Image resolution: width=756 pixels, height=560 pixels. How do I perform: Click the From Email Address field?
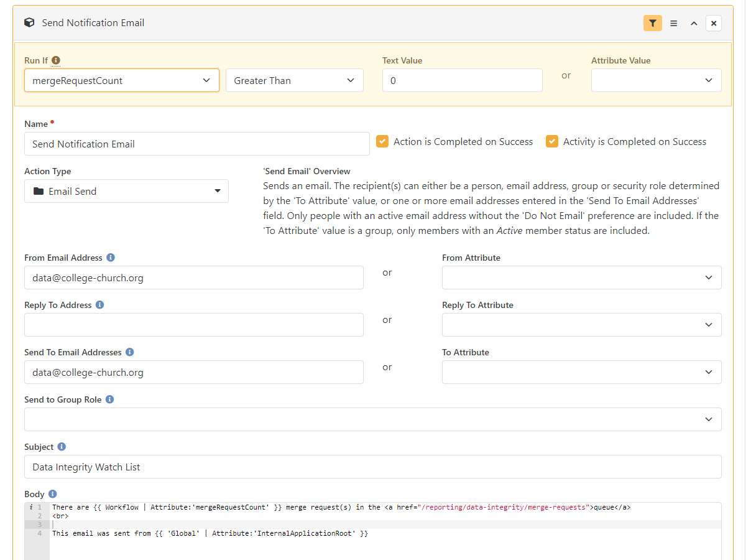(x=194, y=278)
